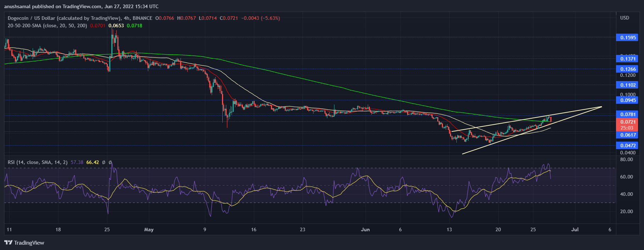Click the Dogecoin / US Dollar symbol title
The height and width of the screenshot is (250, 644).
click(x=31, y=18)
